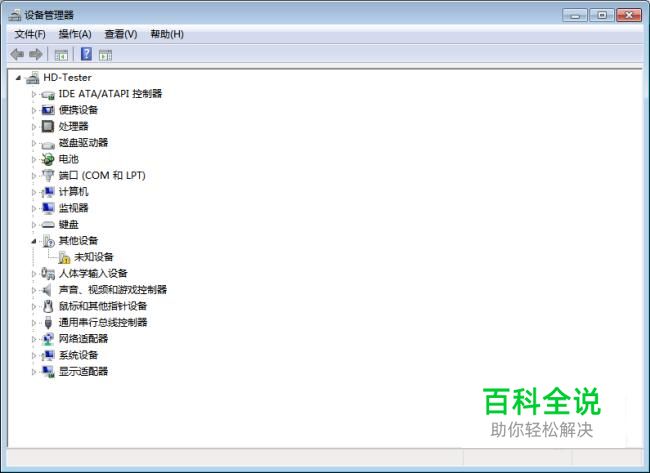Image resolution: width=650 pixels, height=473 pixels.
Task: Click the 端口 (COM 和 LPT) port icon
Action: 48,175
